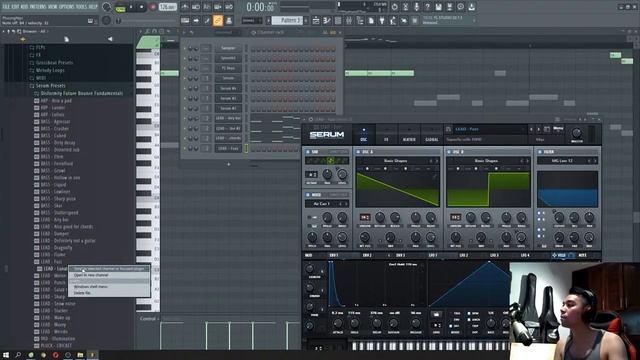Open the Serum Menu button
Screen dimensions: 640x360
[x=558, y=129]
